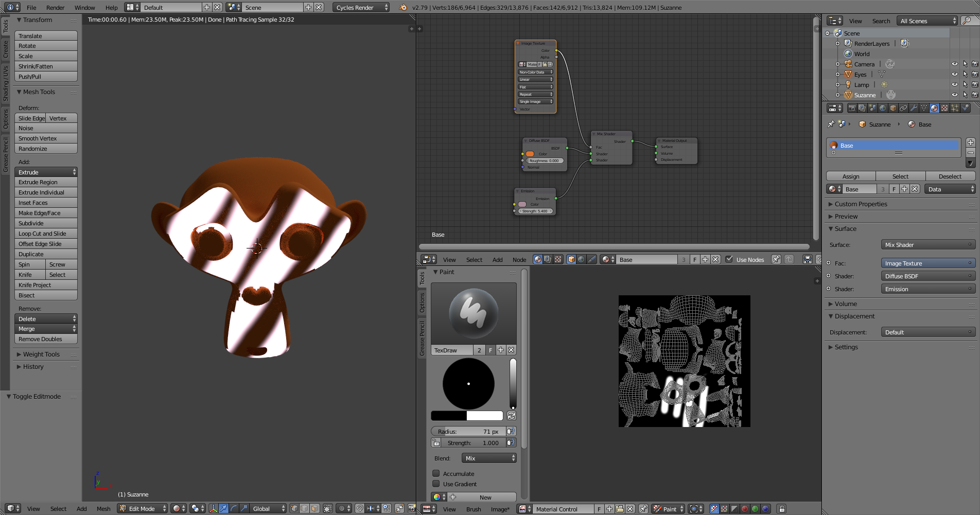Image resolution: width=980 pixels, height=515 pixels.
Task: Toggle radius pressure sensitivity icon
Action: (511, 431)
